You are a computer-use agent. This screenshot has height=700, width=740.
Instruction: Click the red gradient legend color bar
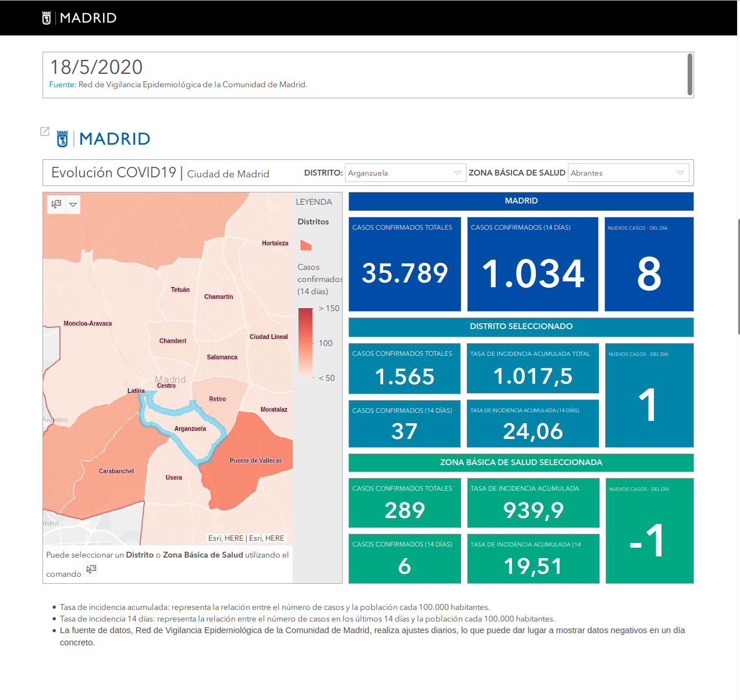tap(305, 343)
